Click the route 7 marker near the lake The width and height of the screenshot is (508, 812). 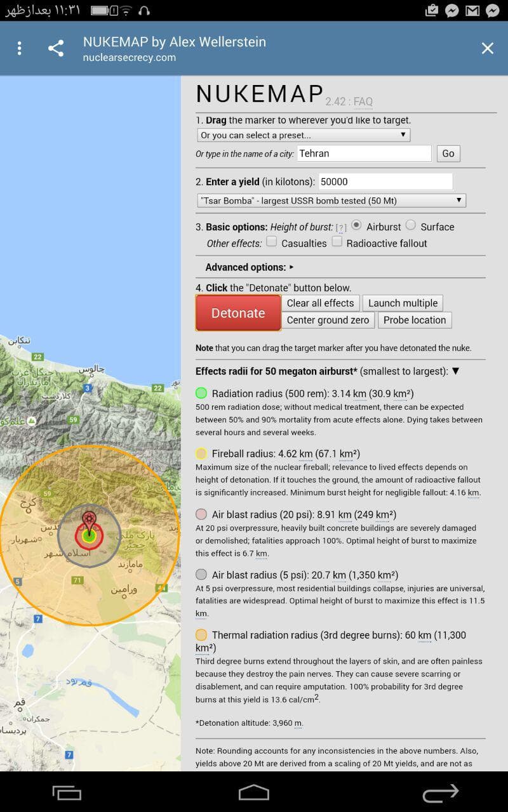tap(38, 619)
